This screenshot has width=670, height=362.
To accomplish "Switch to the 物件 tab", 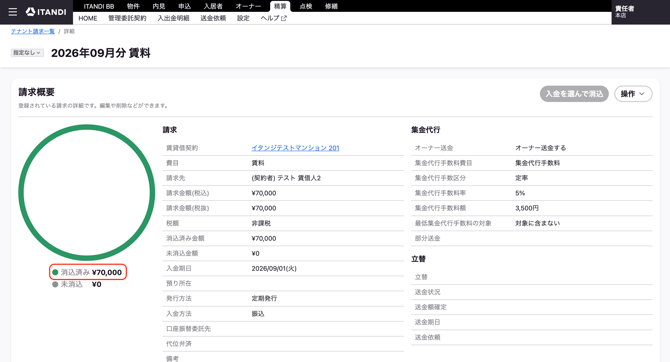I will click(133, 6).
